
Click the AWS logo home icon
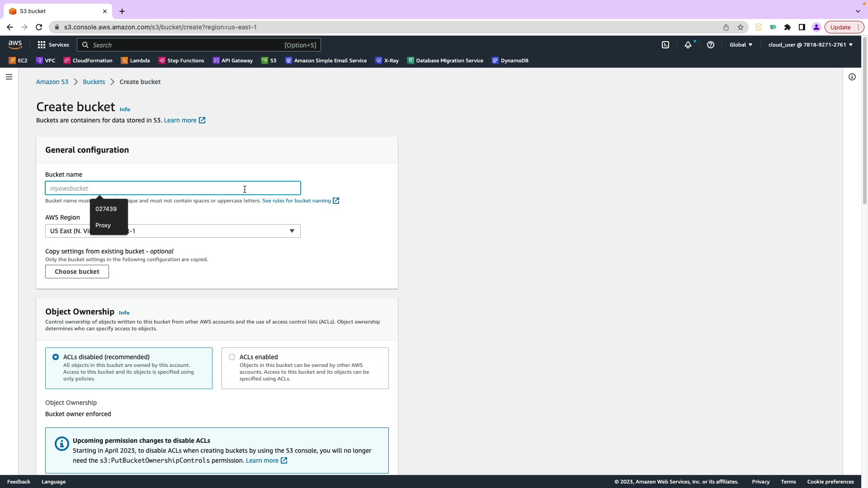click(15, 44)
